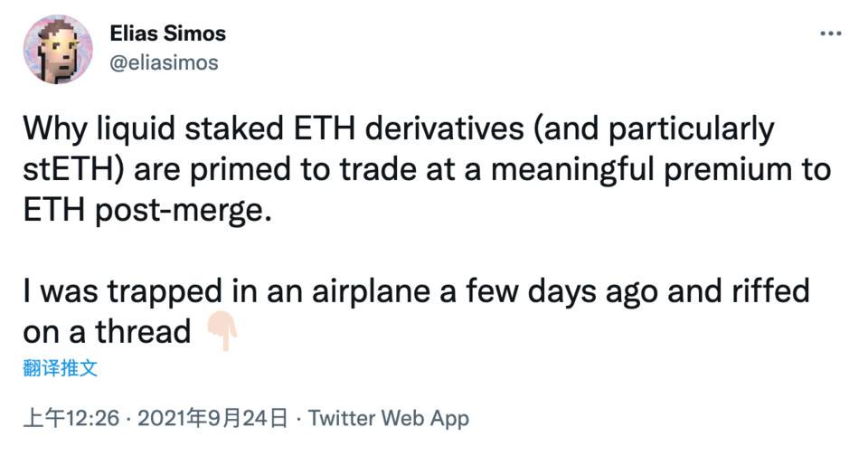868x456 pixels.
Task: Open the Elias Simos display name link
Action: [168, 33]
